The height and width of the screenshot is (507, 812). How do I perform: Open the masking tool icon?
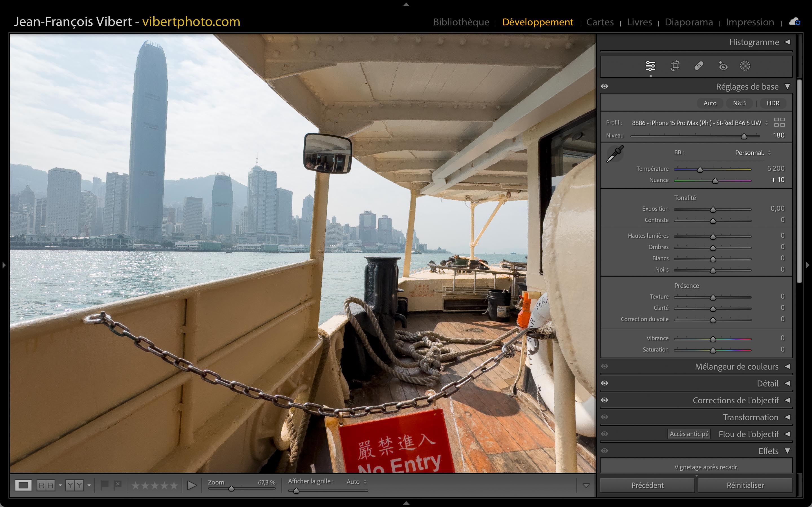coord(745,66)
